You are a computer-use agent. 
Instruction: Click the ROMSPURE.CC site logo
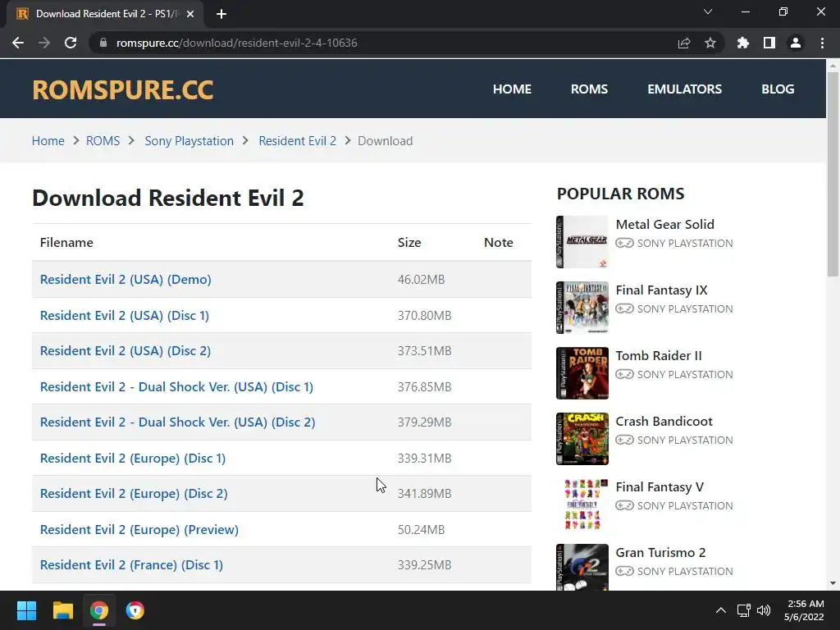123,89
